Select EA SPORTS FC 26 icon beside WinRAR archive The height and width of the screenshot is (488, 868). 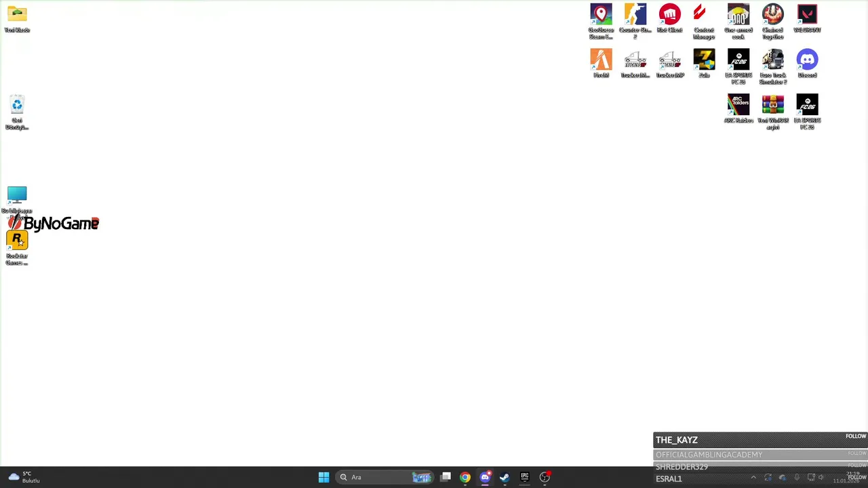pos(807,113)
